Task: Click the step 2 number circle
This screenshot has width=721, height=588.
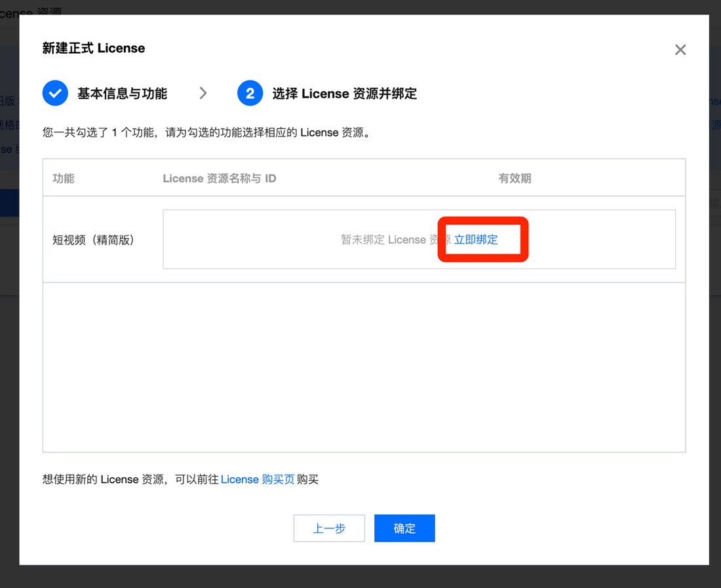Action: coord(250,94)
